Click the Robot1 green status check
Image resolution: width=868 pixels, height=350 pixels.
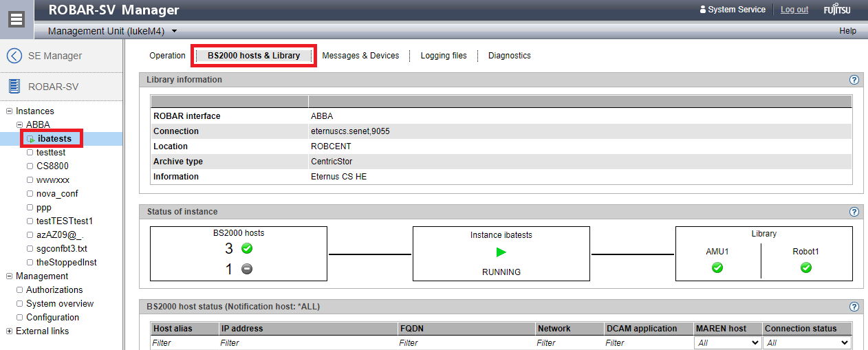pyautogui.click(x=806, y=267)
